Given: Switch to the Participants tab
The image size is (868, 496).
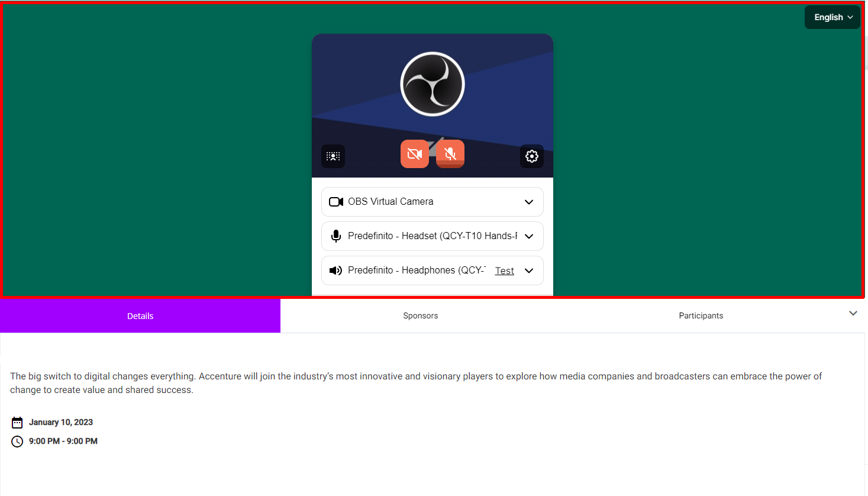Looking at the screenshot, I should coord(701,316).
